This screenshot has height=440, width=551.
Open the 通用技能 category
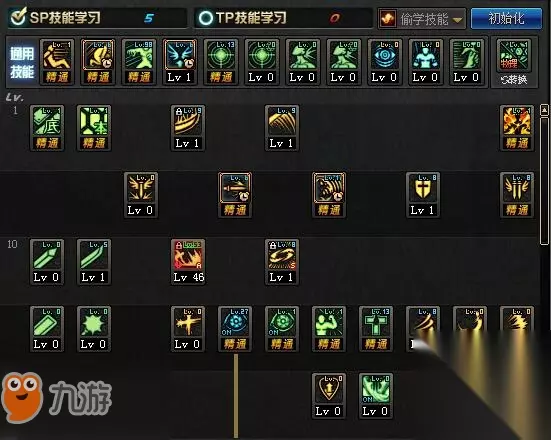(x=22, y=62)
